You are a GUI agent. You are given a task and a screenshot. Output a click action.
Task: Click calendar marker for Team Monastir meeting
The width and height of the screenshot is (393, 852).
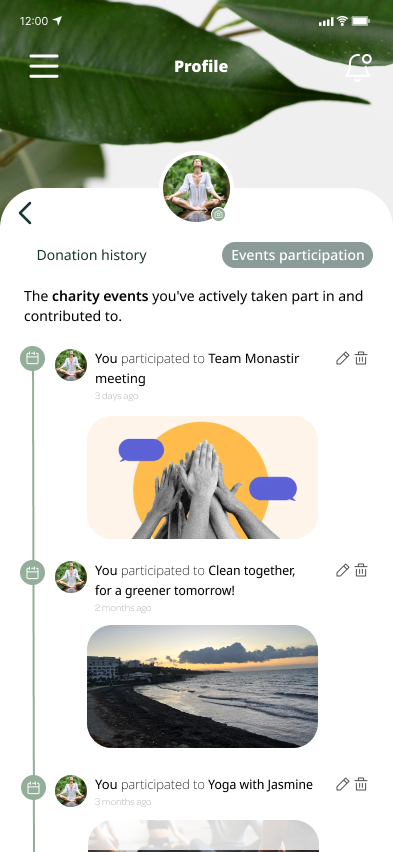click(x=33, y=359)
